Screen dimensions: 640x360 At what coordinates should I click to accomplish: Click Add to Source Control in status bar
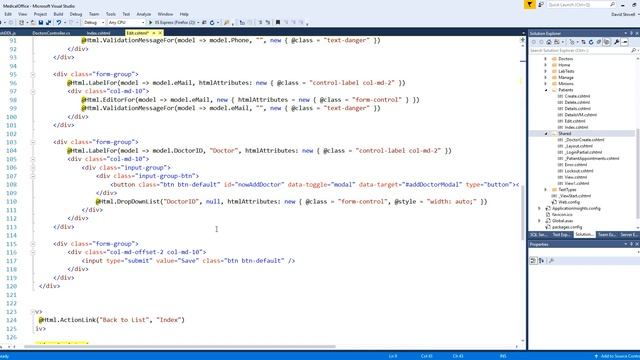[618, 356]
